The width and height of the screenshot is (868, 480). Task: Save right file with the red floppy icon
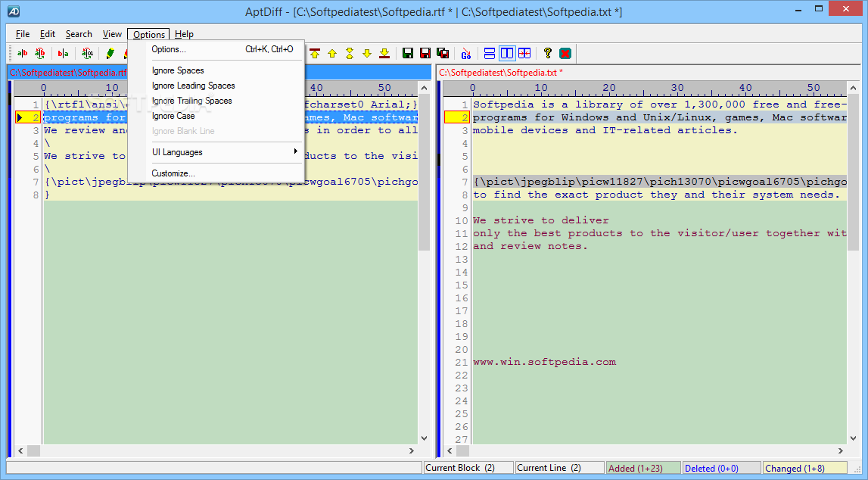pos(425,53)
